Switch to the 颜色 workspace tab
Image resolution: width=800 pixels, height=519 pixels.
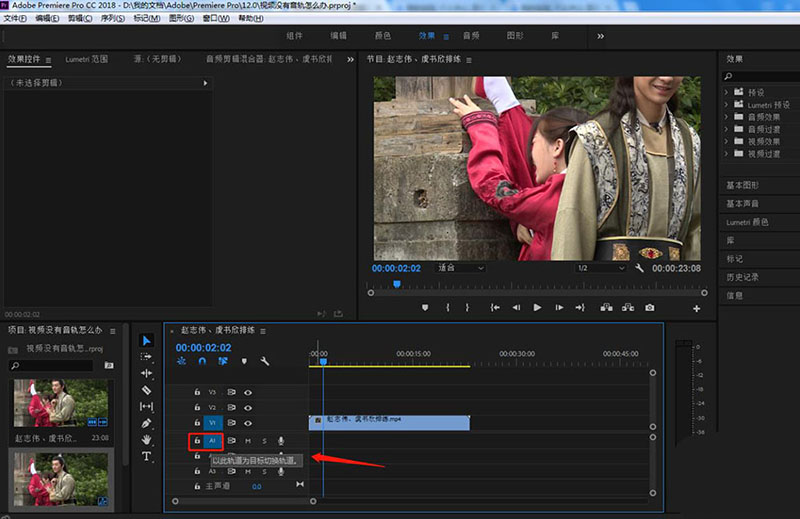383,36
